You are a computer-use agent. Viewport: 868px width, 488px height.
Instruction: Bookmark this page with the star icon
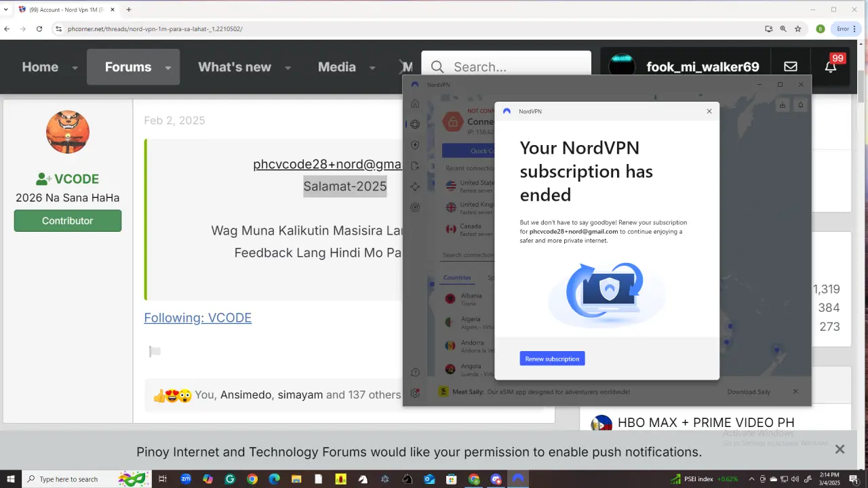click(798, 29)
